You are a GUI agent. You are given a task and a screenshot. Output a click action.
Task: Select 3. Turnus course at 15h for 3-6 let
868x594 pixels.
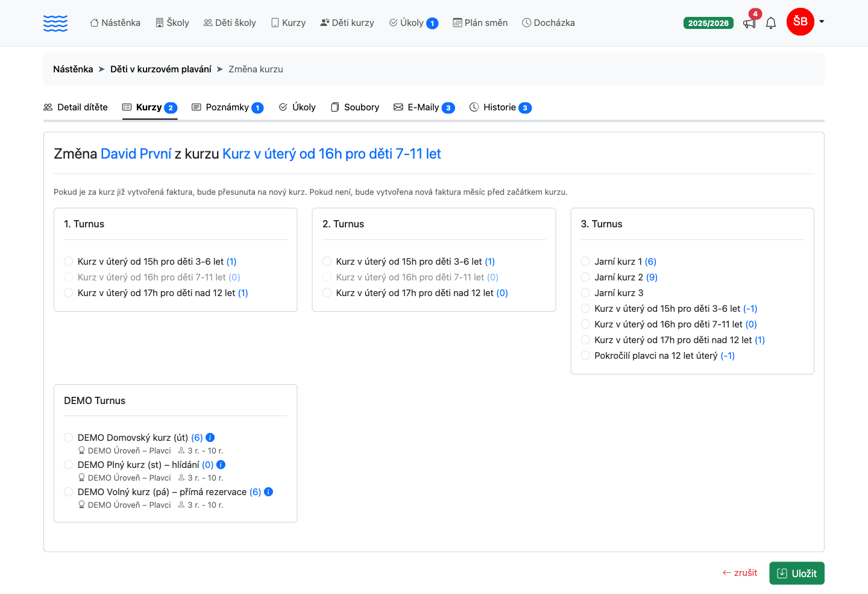click(x=585, y=309)
